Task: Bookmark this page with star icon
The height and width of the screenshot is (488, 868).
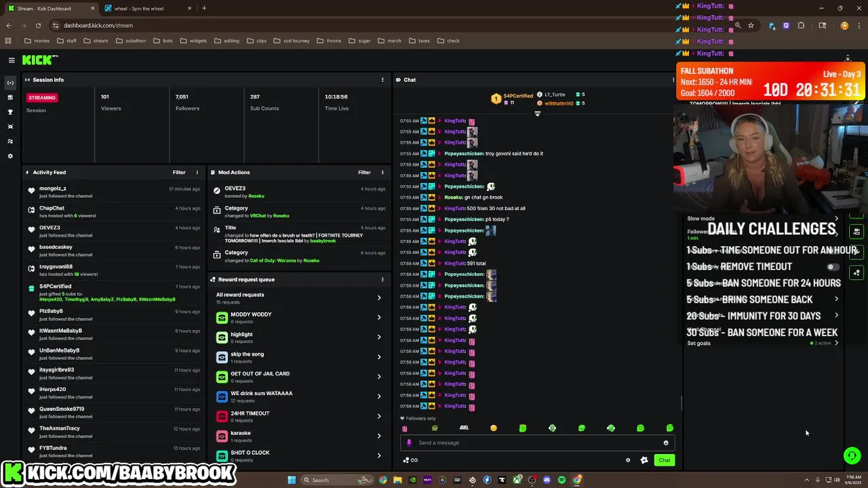Action: [751, 25]
